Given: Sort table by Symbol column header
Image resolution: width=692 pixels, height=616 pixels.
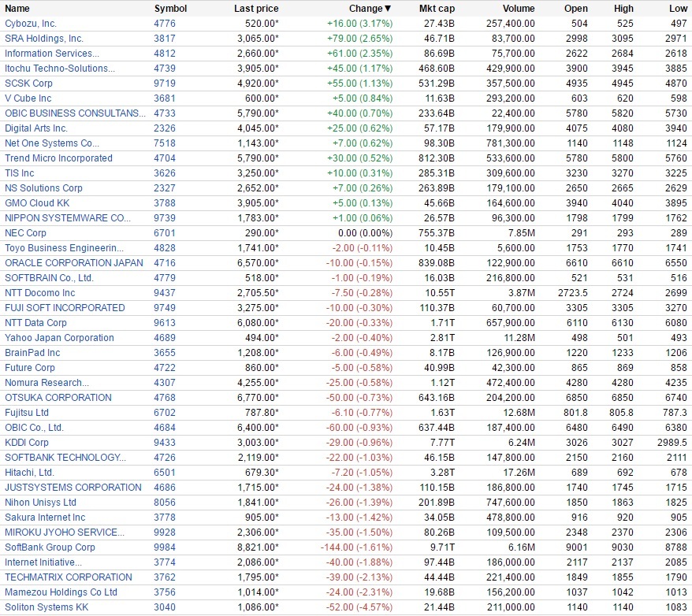Looking at the screenshot, I should coord(171,9).
